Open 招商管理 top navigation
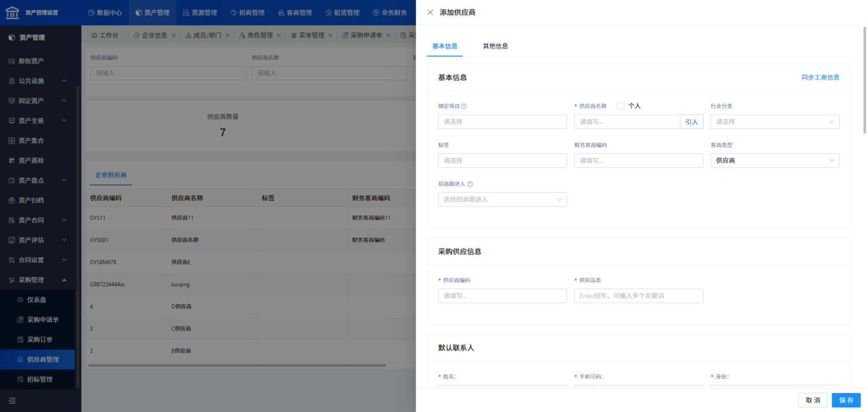 [x=247, y=12]
